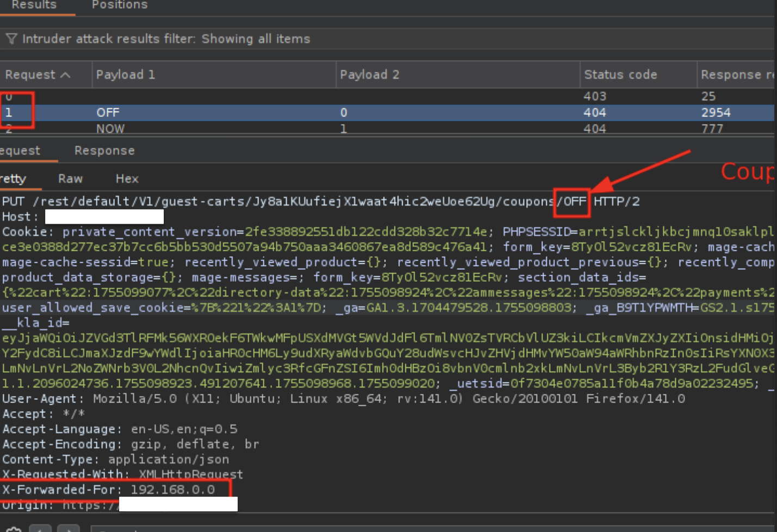The image size is (777, 532).
Task: Sort by Response received column header
Action: pyautogui.click(x=737, y=75)
